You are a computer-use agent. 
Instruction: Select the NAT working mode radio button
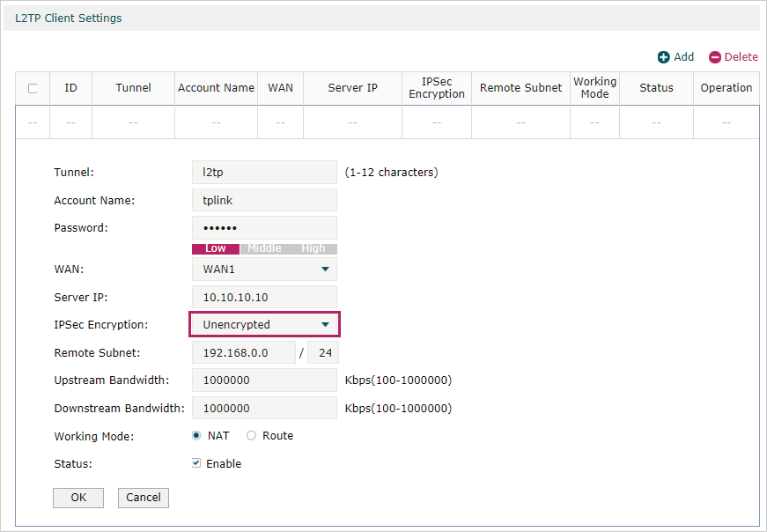coord(196,436)
